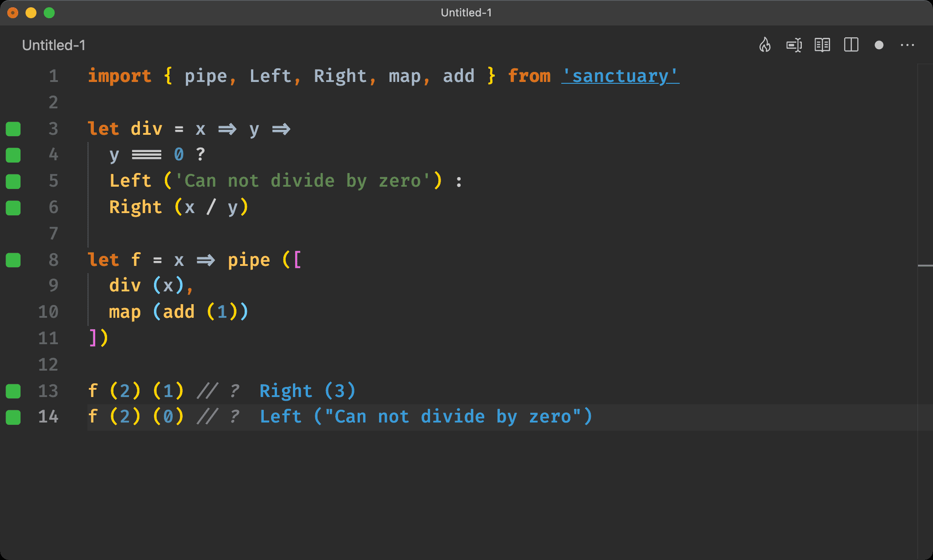Click the rename-field icon in the toolbar
The width and height of the screenshot is (933, 560).
point(794,45)
